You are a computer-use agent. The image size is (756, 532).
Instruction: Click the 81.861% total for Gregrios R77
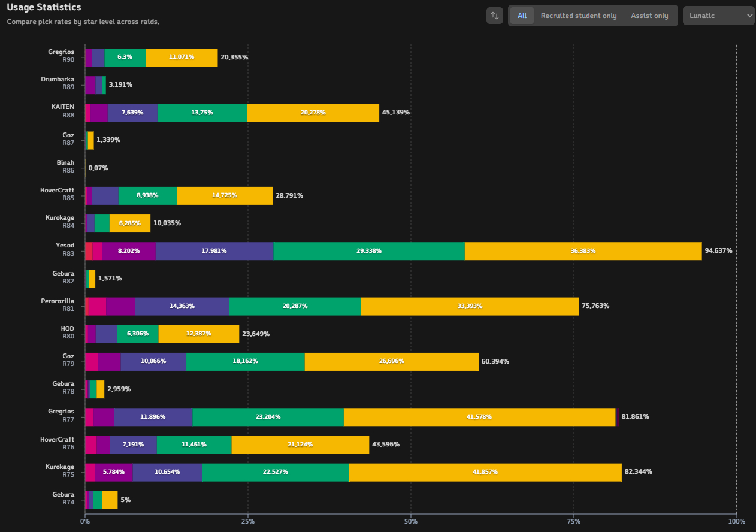pos(636,417)
